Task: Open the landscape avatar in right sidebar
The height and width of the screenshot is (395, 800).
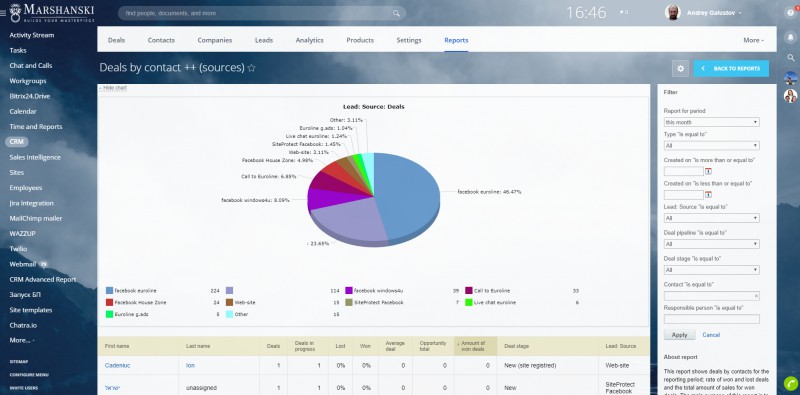Action: pyautogui.click(x=790, y=78)
